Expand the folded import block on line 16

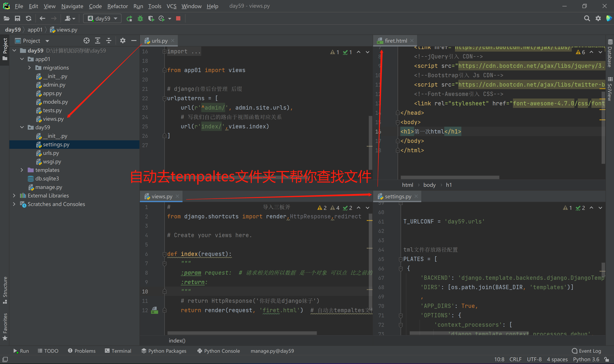pos(165,52)
